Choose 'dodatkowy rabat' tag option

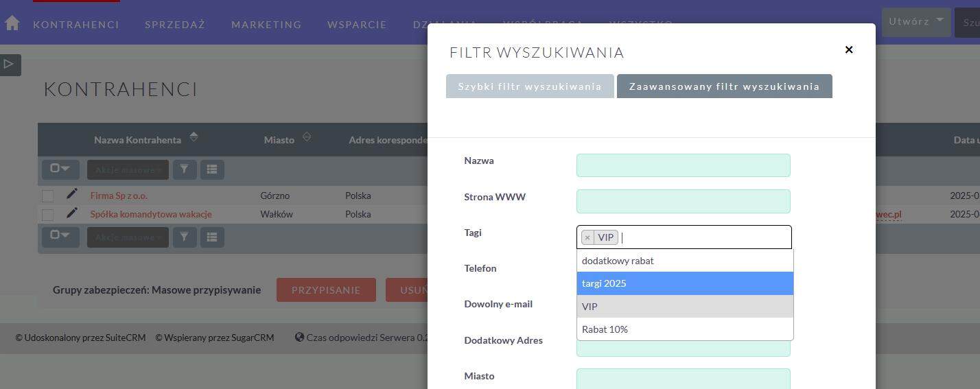(685, 261)
